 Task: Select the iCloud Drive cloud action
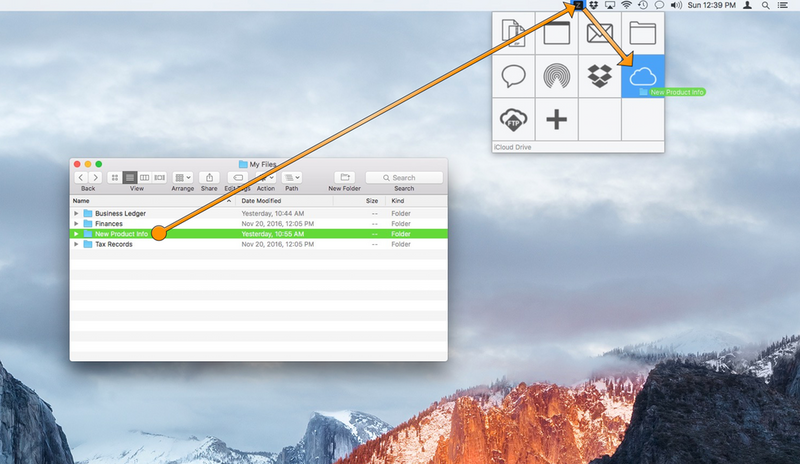point(643,76)
